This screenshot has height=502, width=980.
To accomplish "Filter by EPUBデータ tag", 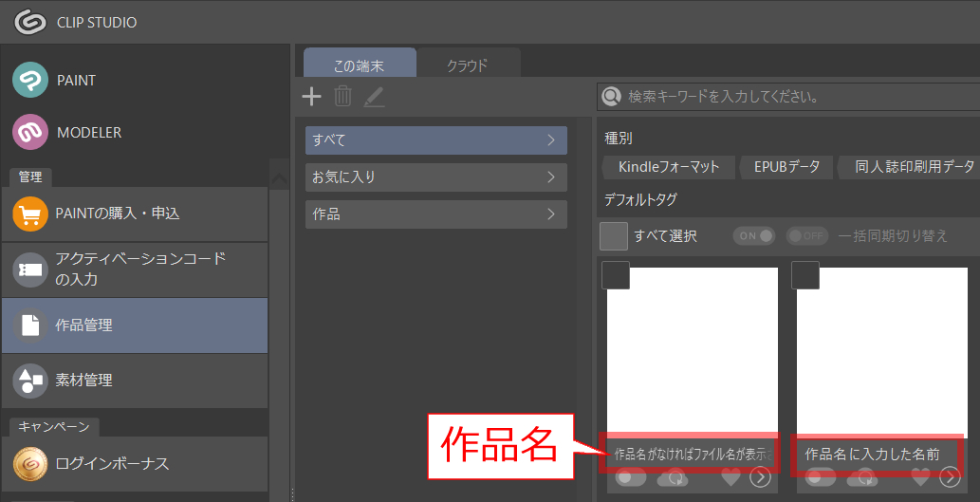I will 786,167.
